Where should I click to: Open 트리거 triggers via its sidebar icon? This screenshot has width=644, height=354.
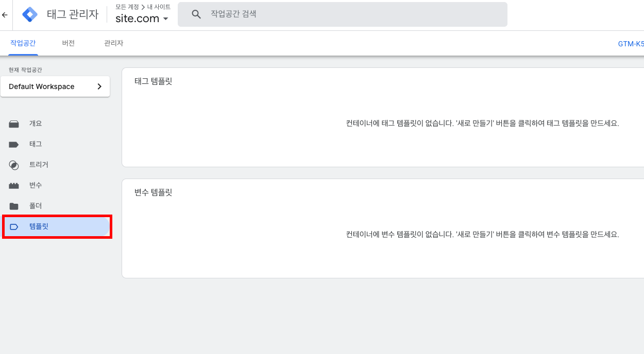pyautogui.click(x=14, y=165)
